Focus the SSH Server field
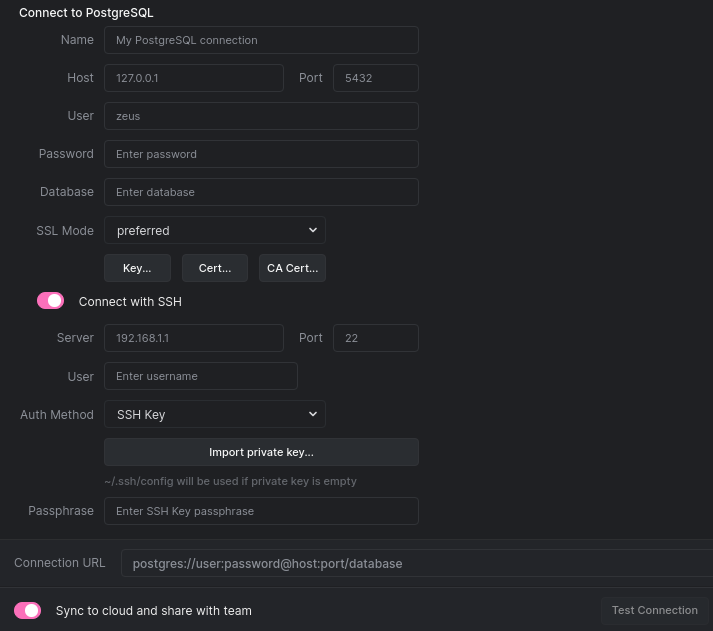This screenshot has height=631, width=713. click(x=194, y=338)
